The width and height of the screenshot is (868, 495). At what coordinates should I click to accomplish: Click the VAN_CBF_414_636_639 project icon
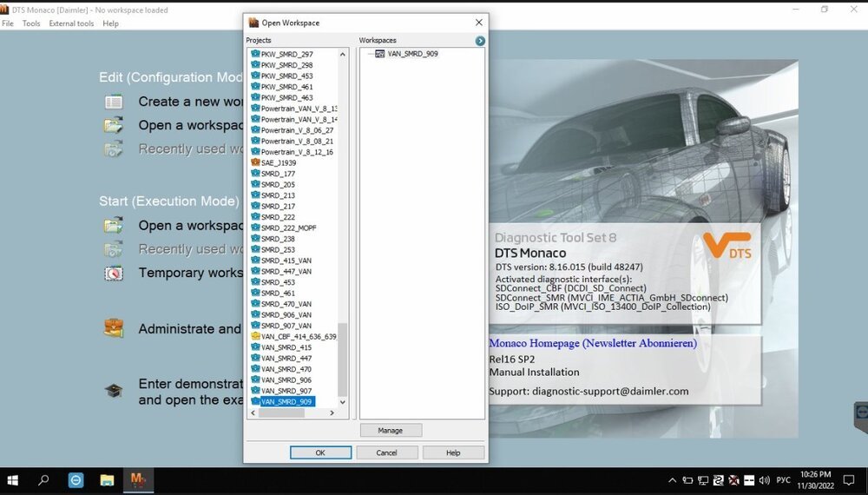pyautogui.click(x=255, y=336)
